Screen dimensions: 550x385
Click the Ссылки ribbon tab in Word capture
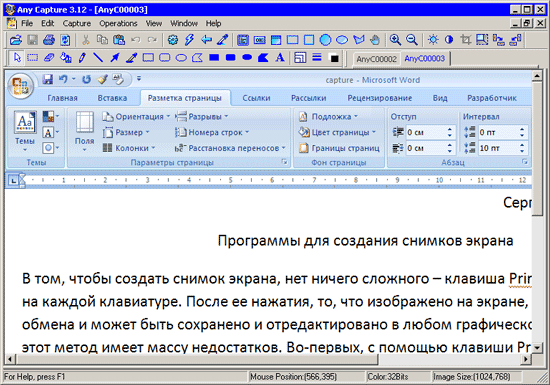coord(256,98)
